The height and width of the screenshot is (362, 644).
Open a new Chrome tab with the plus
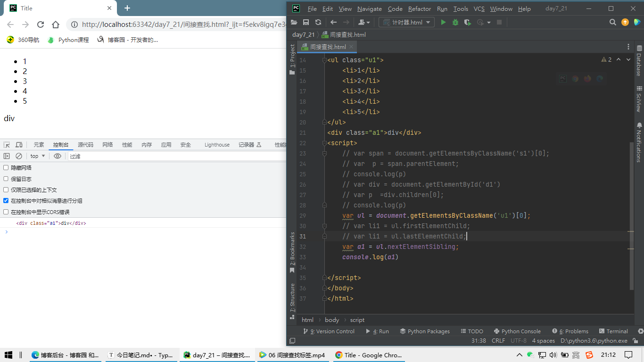tap(127, 8)
